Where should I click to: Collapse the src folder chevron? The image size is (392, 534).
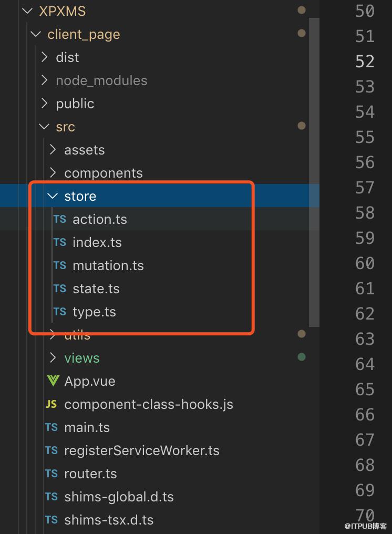pyautogui.click(x=44, y=127)
